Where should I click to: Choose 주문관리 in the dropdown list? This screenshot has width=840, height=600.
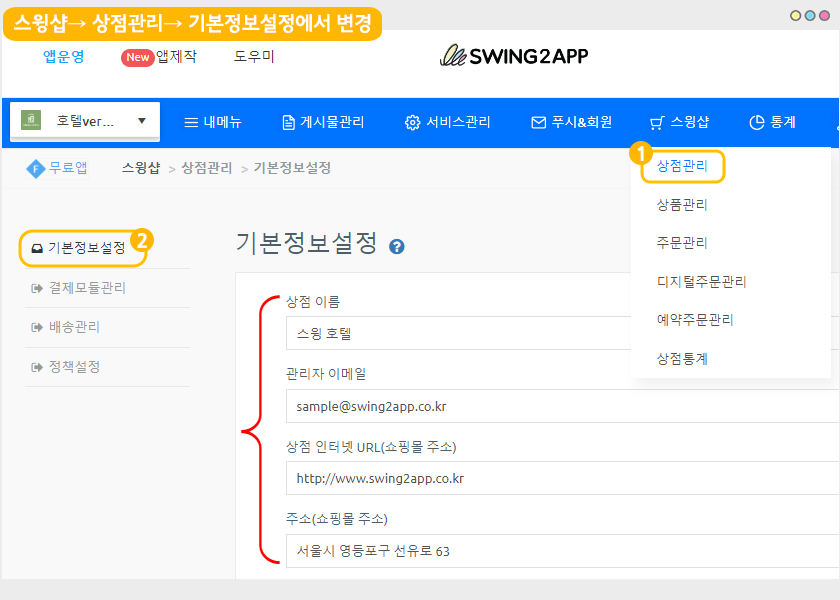(682, 243)
